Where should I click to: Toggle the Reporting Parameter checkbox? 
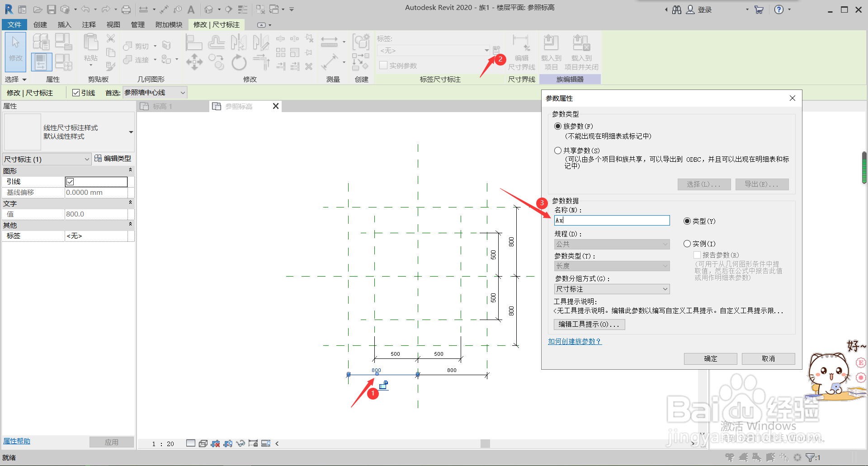[x=697, y=255]
